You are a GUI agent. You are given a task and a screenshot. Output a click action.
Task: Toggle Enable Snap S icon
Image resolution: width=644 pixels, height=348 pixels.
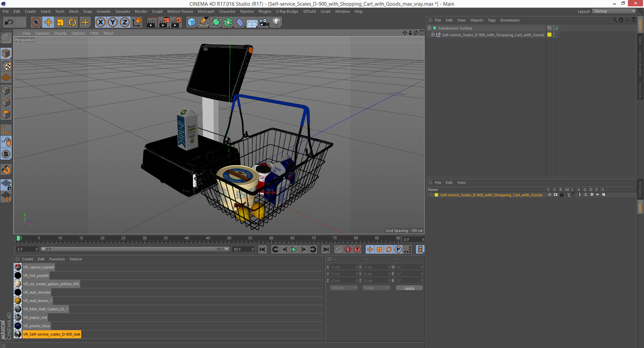6,154
